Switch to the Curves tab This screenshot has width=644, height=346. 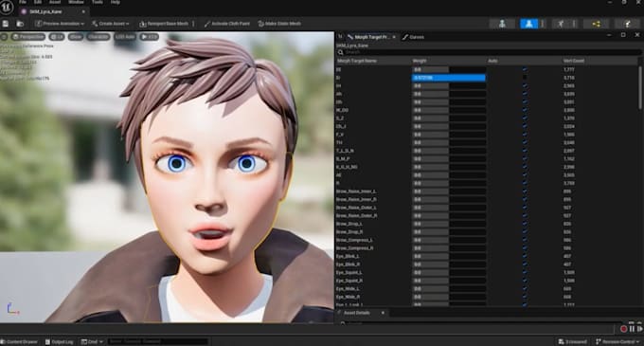coord(413,37)
